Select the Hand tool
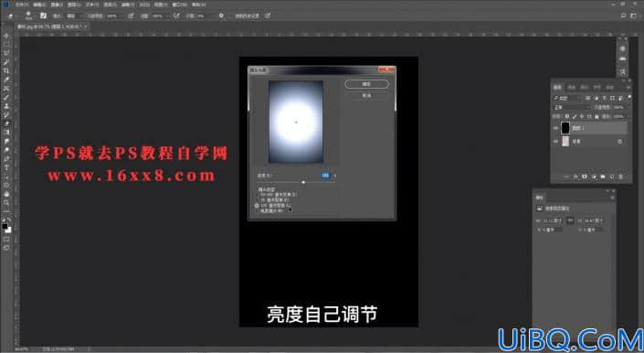 (6, 194)
